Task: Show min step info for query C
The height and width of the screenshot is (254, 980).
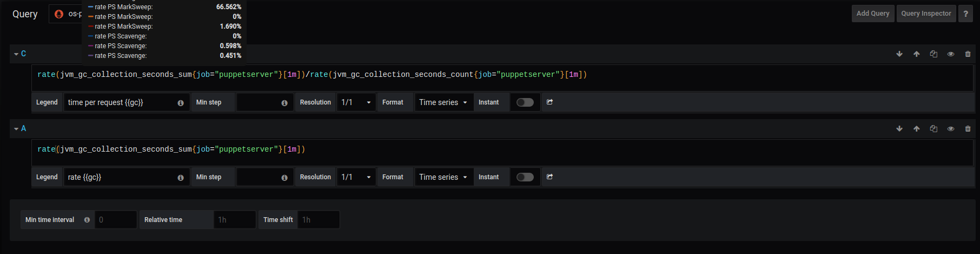Action: point(284,103)
